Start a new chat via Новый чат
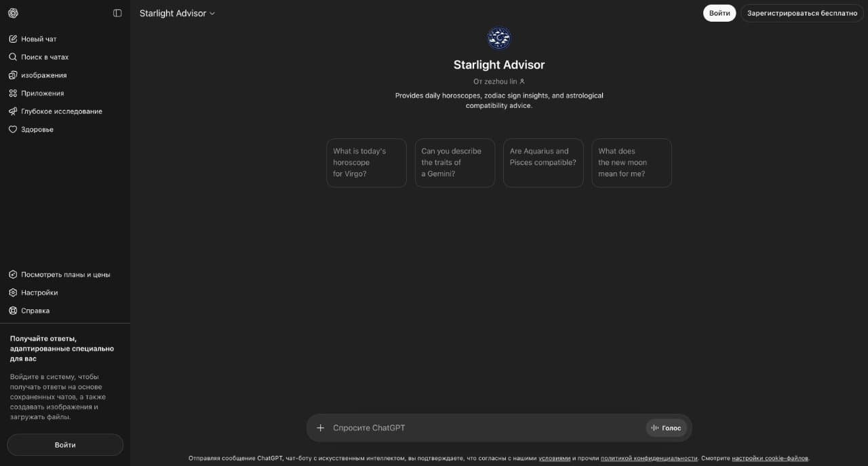Image resolution: width=868 pixels, height=466 pixels. (x=39, y=39)
